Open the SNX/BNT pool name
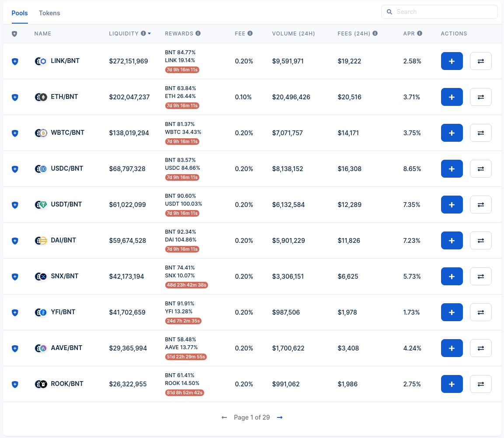The width and height of the screenshot is (504, 438). pyautogui.click(x=65, y=276)
